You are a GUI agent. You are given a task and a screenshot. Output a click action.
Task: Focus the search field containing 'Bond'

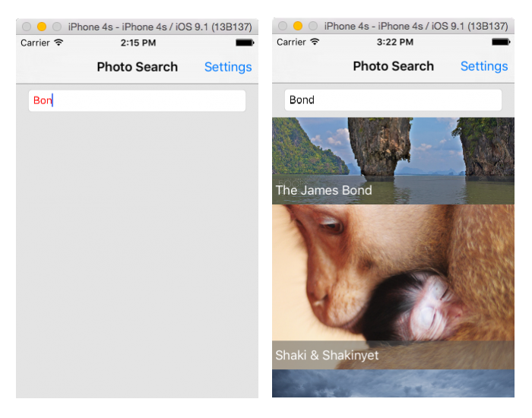[393, 100]
